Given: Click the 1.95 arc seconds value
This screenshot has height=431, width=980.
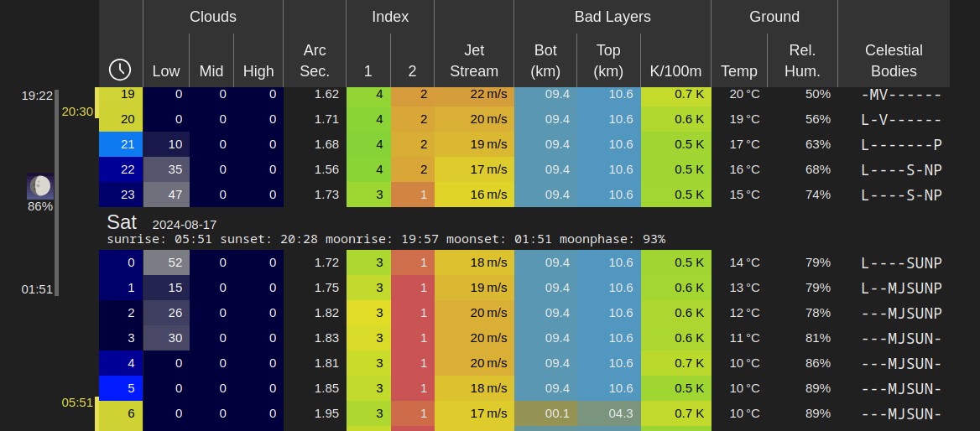Looking at the screenshot, I should pos(315,413).
